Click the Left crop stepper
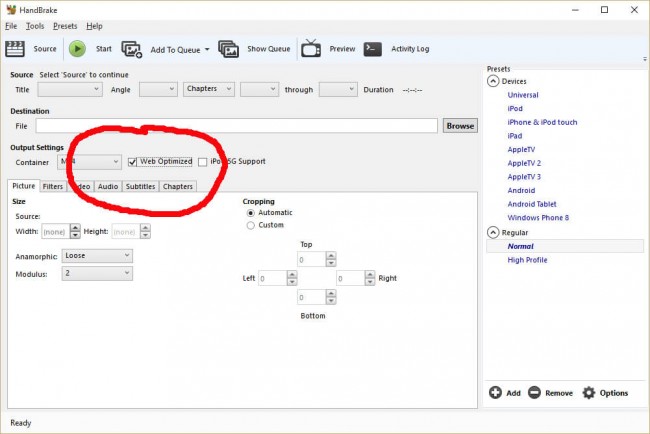This screenshot has width=650, height=434. coord(292,278)
